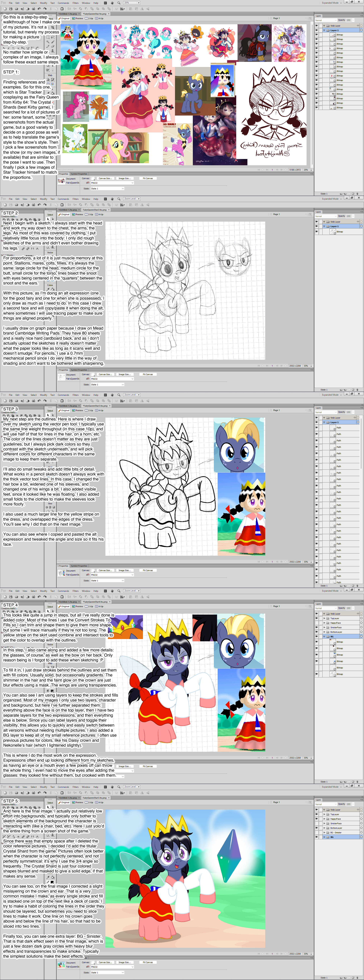364x980 pixels.
Task: Toggle Web Layer eye in FairyQueenStar3 window
Action: [317, 418]
